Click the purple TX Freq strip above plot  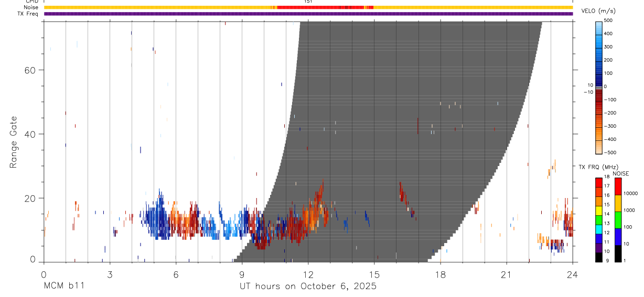pyautogui.click(x=308, y=14)
